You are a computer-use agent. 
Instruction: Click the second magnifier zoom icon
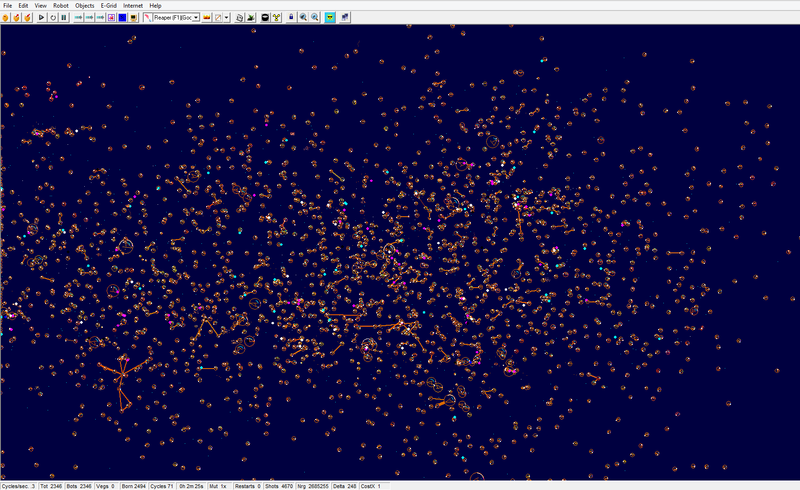pyautogui.click(x=315, y=17)
